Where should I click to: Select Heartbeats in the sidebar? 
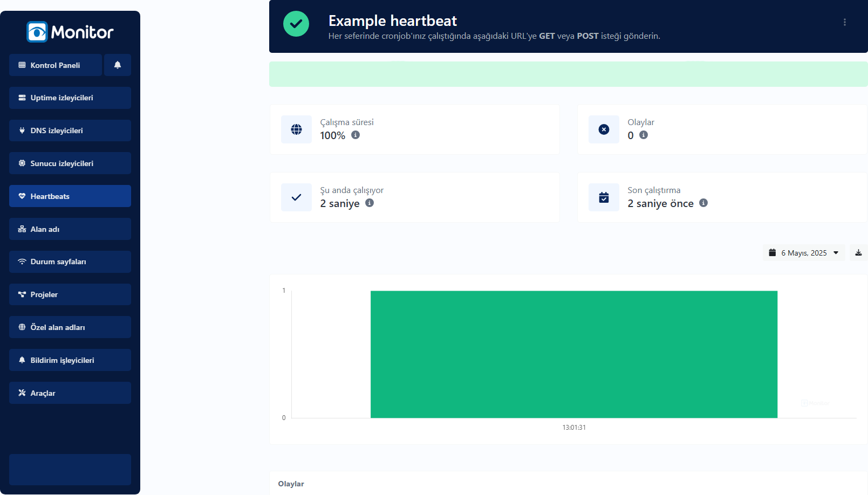click(70, 196)
